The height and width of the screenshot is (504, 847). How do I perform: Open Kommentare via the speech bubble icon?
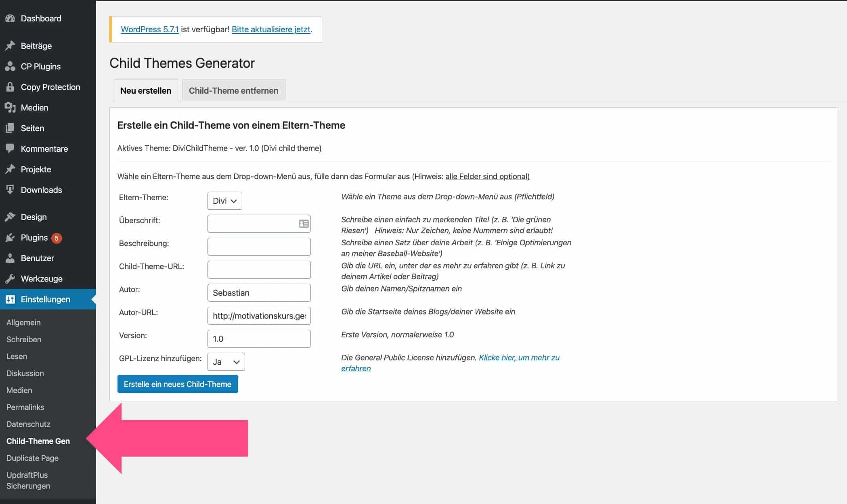coord(10,148)
